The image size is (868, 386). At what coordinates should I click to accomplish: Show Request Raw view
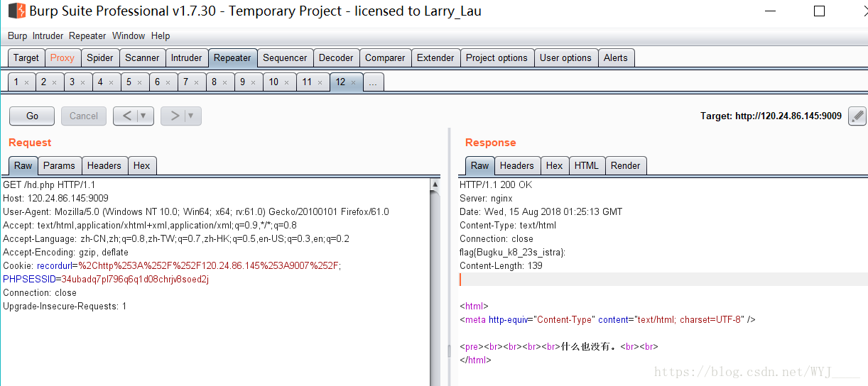[23, 165]
